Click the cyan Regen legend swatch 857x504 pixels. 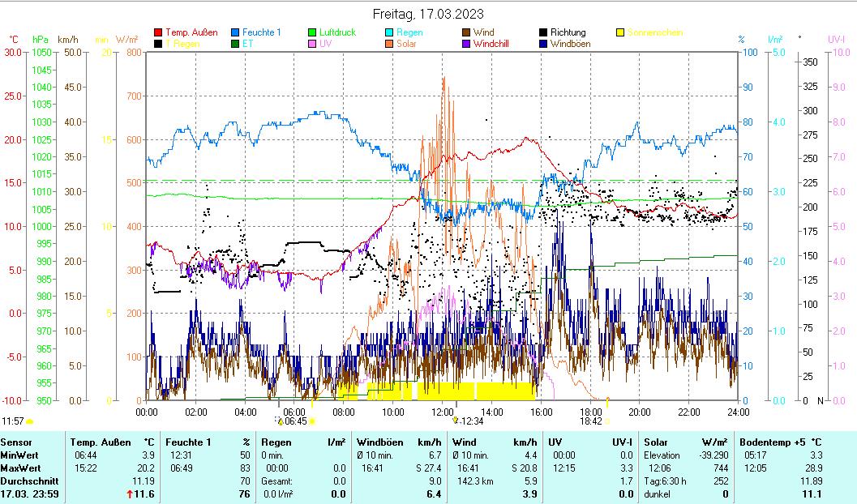390,33
